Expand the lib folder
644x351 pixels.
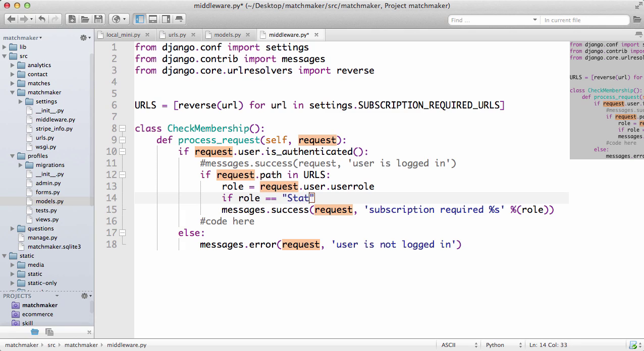[x=5, y=47]
